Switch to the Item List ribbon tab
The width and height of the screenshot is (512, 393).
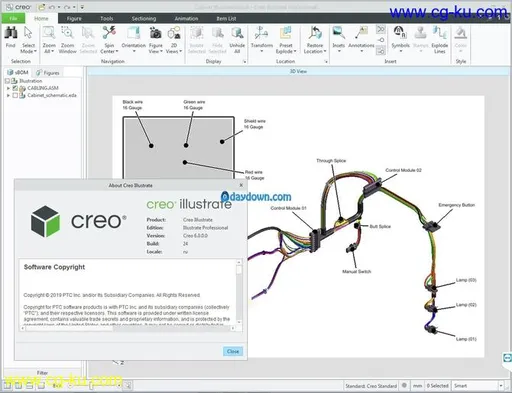226,19
